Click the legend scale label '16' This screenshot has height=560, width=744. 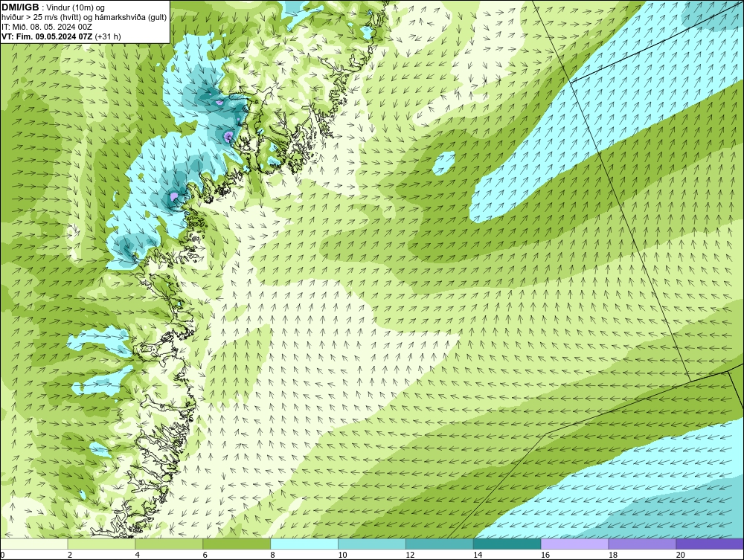coord(545,555)
